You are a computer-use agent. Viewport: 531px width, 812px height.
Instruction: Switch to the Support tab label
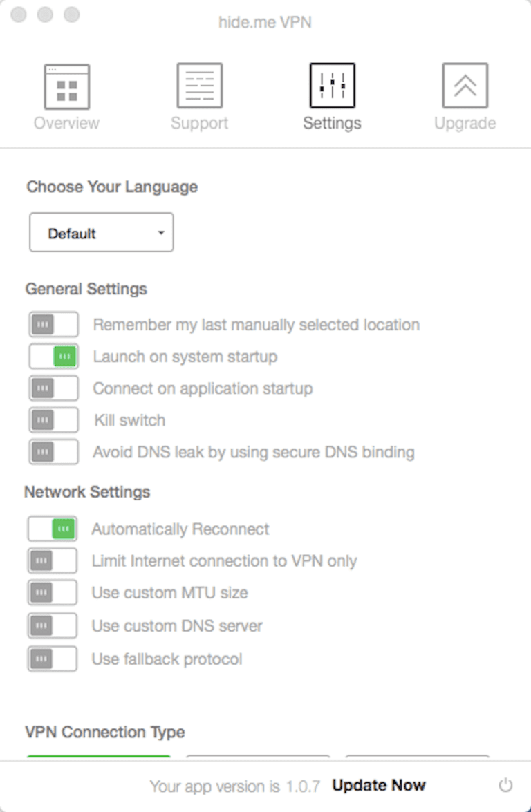tap(199, 124)
